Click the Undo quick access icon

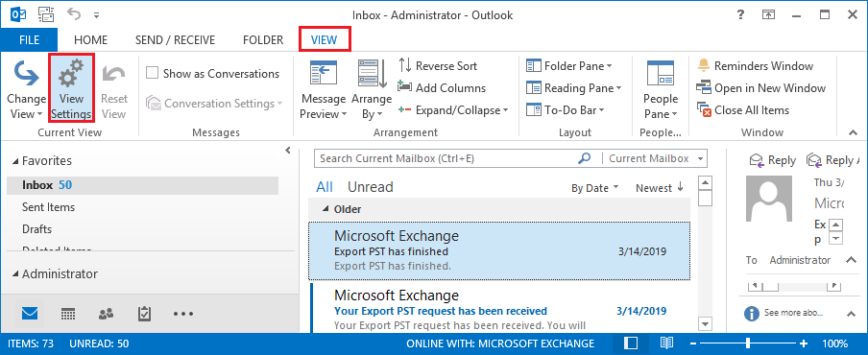(74, 14)
